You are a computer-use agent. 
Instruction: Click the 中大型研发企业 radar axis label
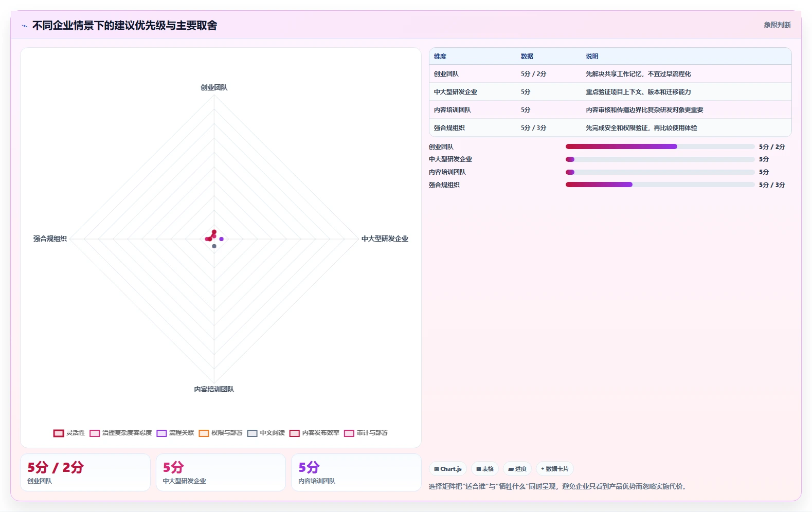click(385, 239)
